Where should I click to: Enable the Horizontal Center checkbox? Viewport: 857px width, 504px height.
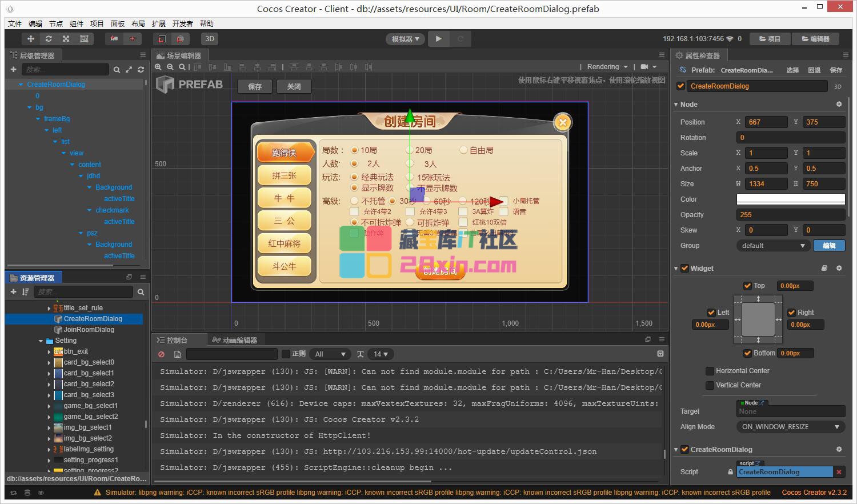tap(710, 371)
